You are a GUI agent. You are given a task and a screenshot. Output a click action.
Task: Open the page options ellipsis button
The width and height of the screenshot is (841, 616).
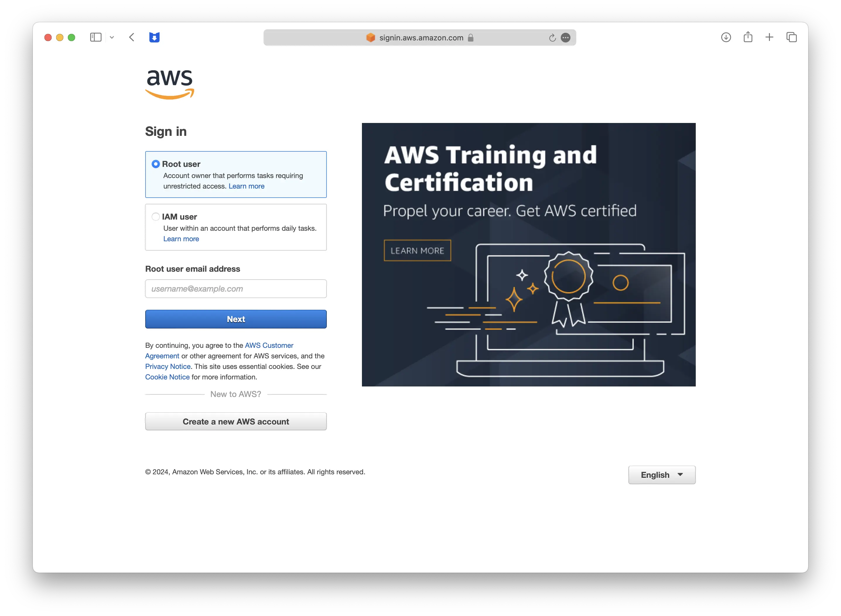[566, 38]
